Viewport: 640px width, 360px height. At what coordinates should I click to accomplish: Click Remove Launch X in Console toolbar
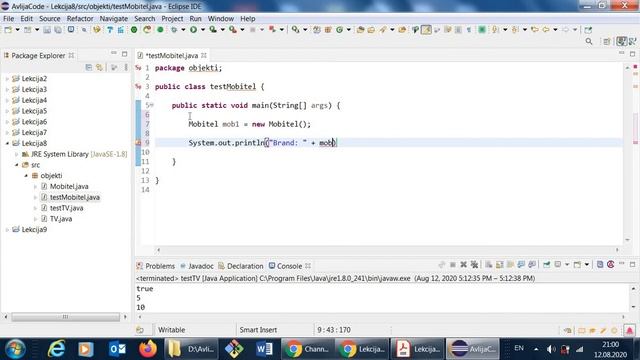point(463,264)
